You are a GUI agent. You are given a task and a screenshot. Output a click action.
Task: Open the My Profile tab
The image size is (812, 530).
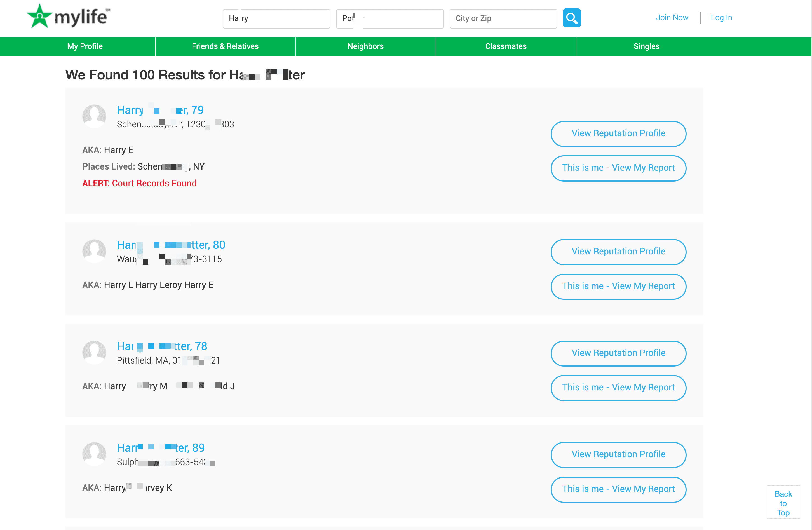[x=85, y=46]
